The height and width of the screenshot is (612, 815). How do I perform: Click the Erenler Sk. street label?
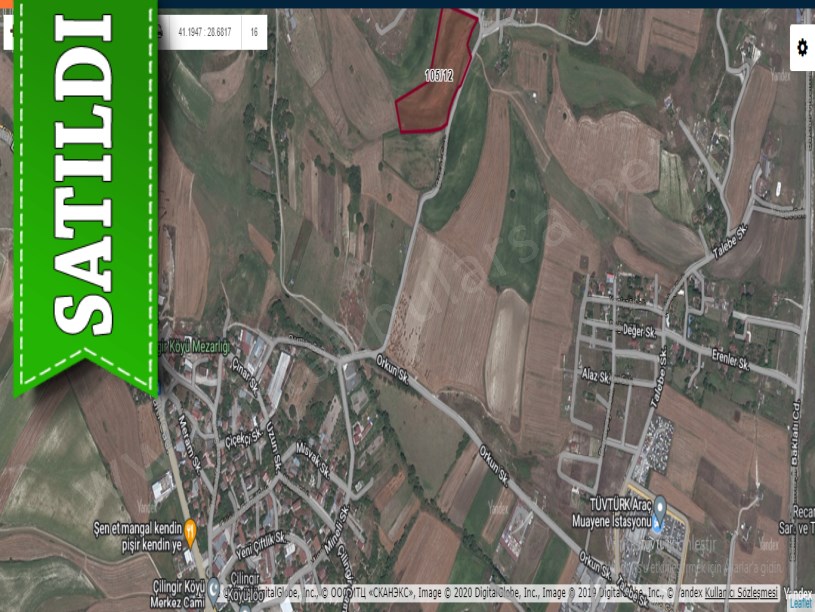click(x=731, y=359)
